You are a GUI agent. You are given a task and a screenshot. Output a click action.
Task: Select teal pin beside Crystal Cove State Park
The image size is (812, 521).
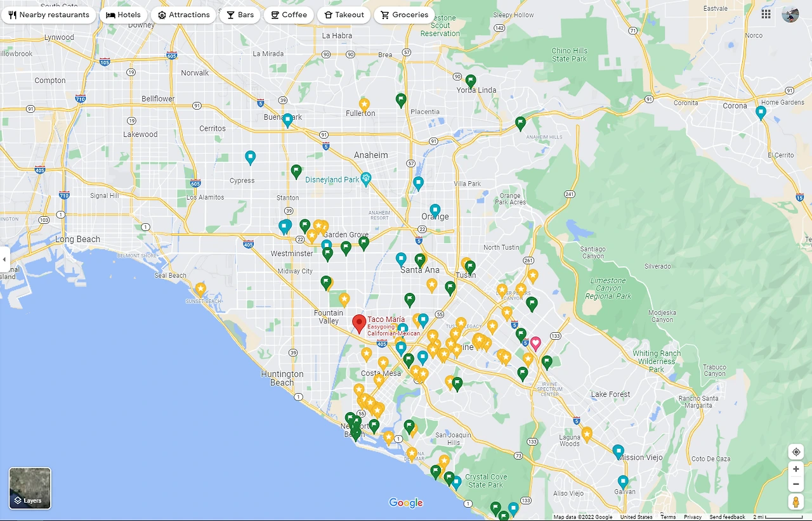456,483
